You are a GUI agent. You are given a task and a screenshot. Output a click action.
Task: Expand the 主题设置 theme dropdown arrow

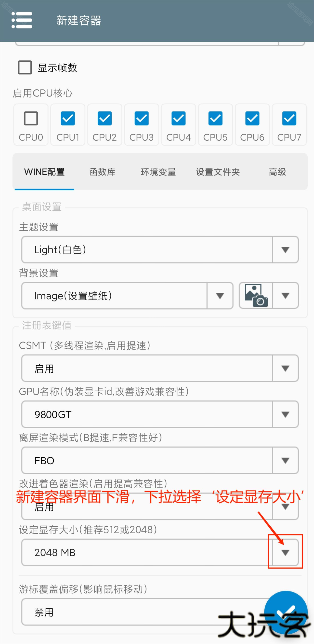(285, 249)
